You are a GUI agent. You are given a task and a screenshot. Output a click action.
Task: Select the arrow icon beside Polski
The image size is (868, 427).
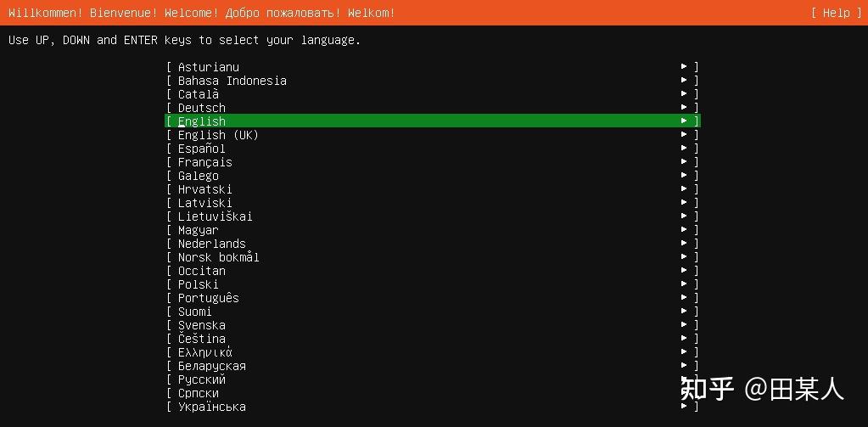point(684,284)
